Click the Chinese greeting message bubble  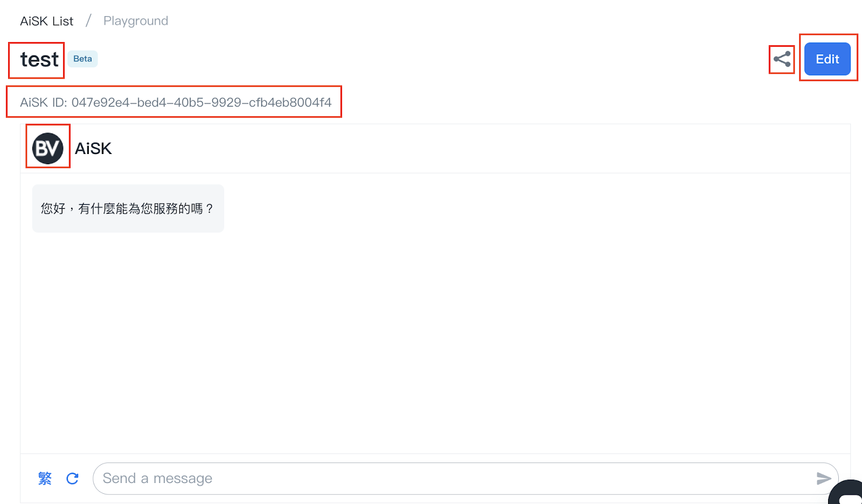pyautogui.click(x=128, y=208)
